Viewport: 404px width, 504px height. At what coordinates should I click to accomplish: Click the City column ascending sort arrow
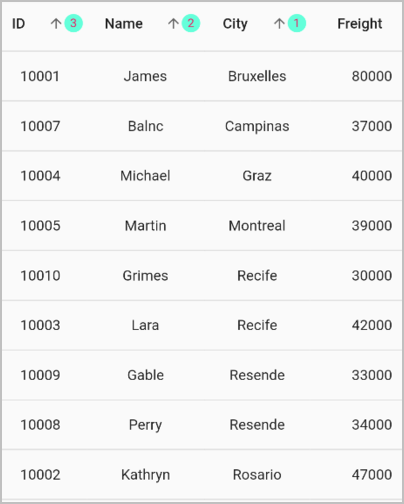tap(279, 24)
